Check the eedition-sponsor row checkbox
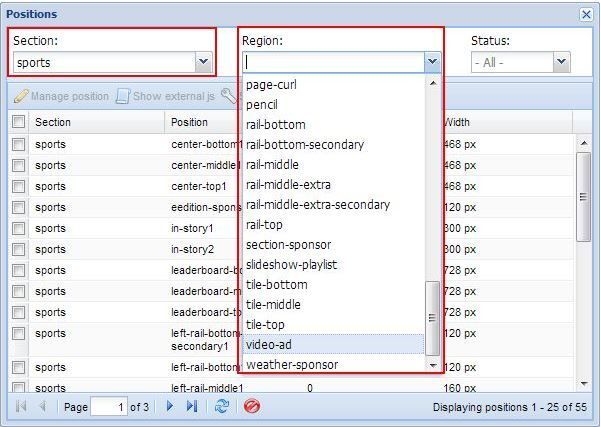The height and width of the screenshot is (427, 601). [18, 207]
